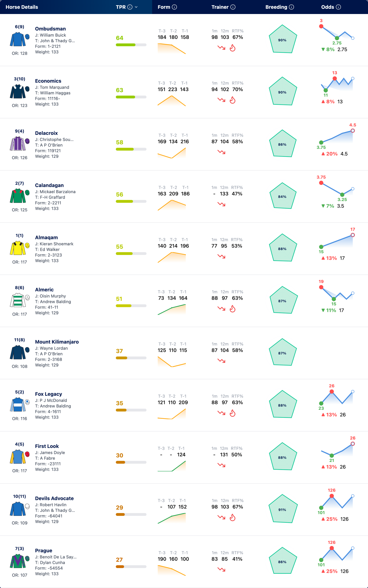Expand the TPR sort dropdown chevron
This screenshot has width=368, height=588.
click(x=136, y=7)
